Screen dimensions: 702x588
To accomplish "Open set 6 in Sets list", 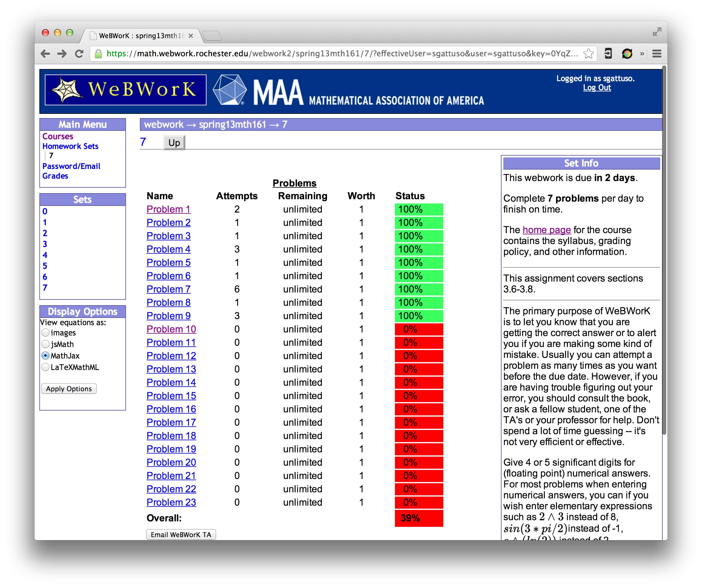I will point(45,277).
